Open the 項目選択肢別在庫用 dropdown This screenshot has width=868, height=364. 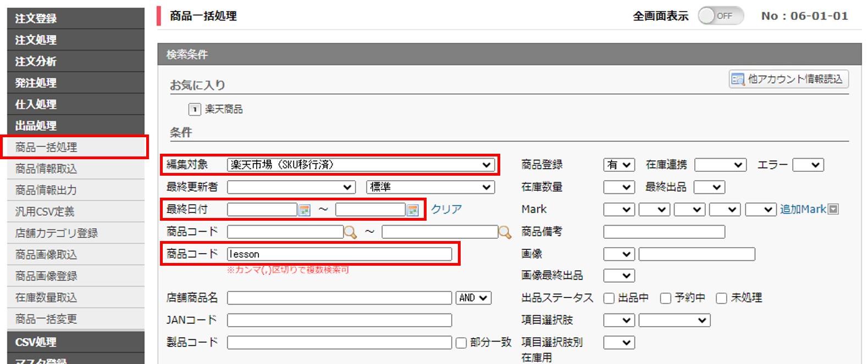[619, 343]
